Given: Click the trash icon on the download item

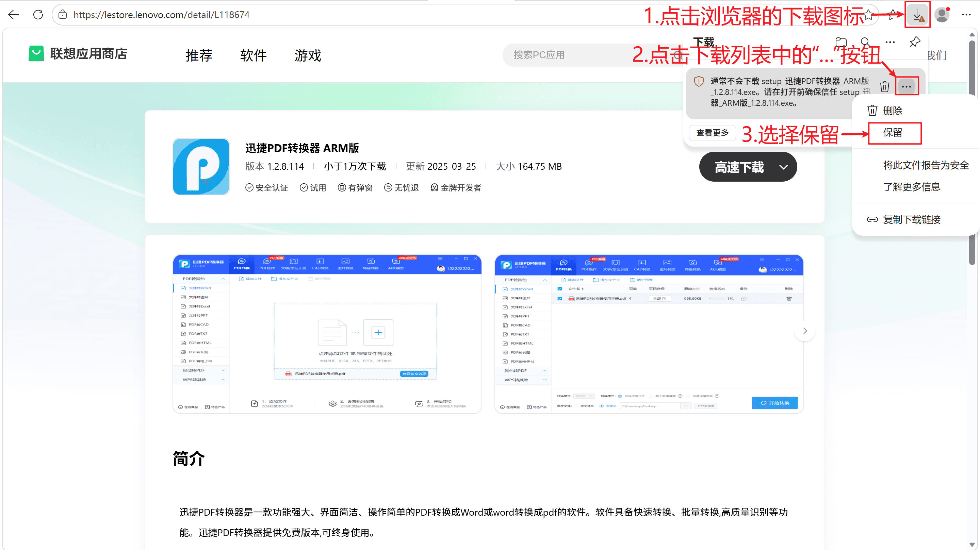Looking at the screenshot, I should [884, 87].
